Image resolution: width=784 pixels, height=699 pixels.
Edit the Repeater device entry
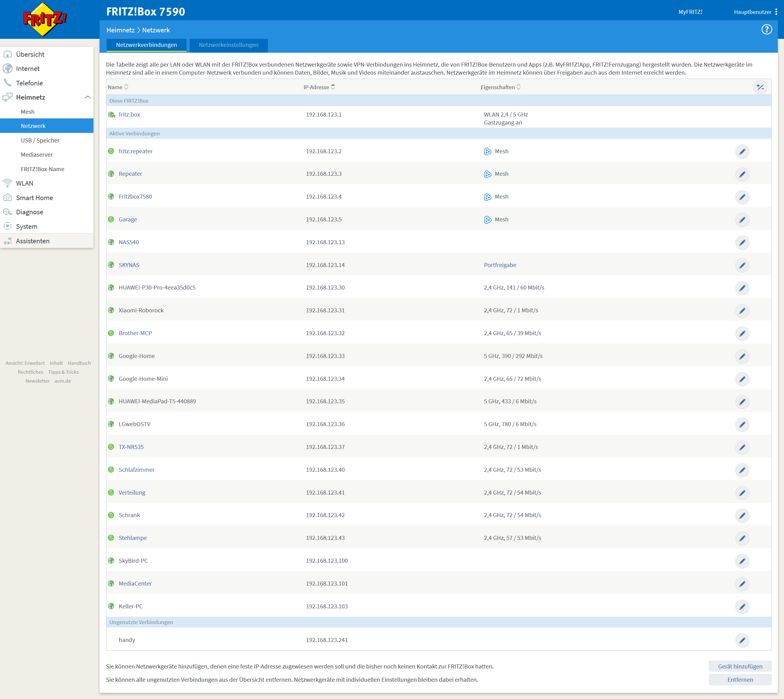pos(742,175)
